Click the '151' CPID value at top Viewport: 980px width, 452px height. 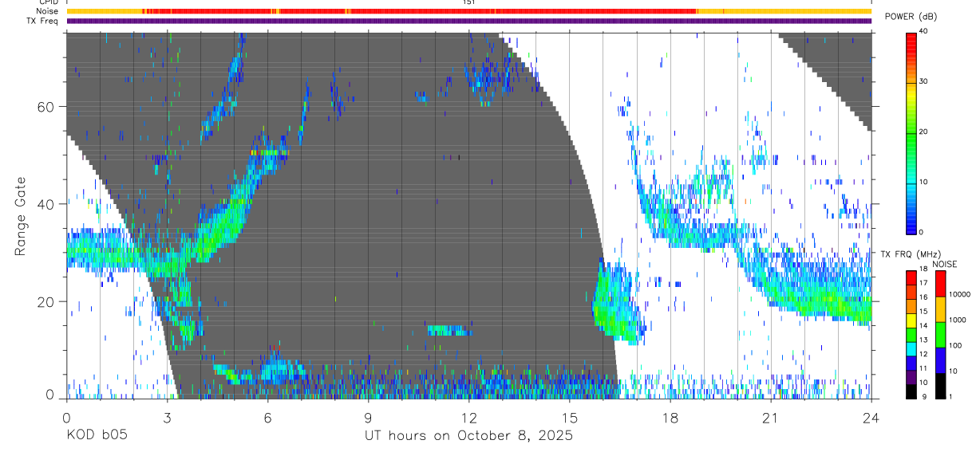click(468, 2)
